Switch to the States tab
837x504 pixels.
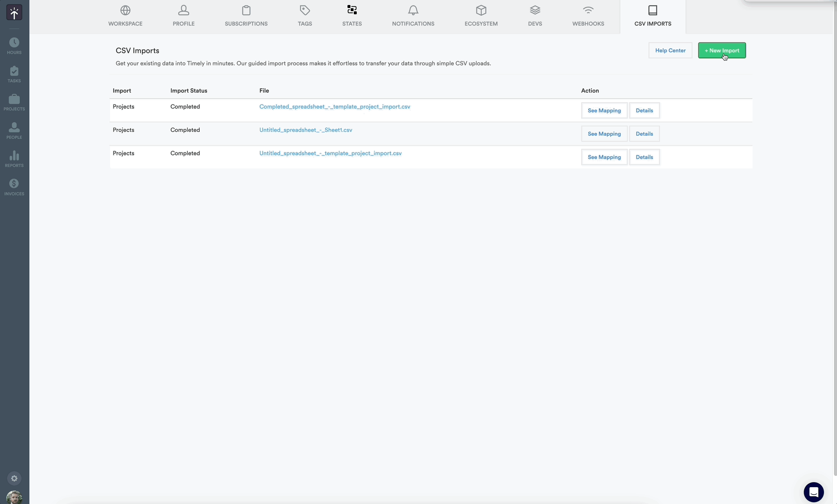point(352,16)
